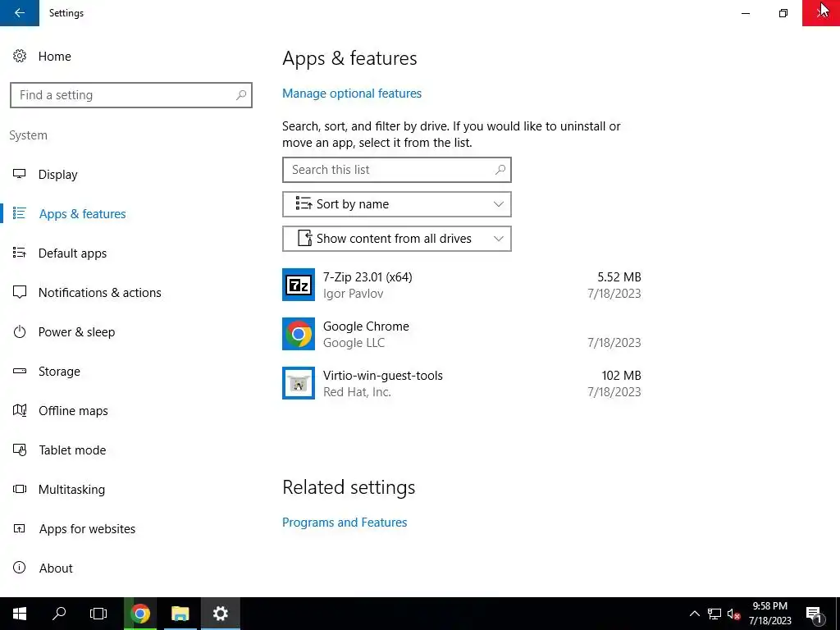Image resolution: width=840 pixels, height=630 pixels.
Task: Open Power & sleep settings
Action: pyautogui.click(x=76, y=332)
